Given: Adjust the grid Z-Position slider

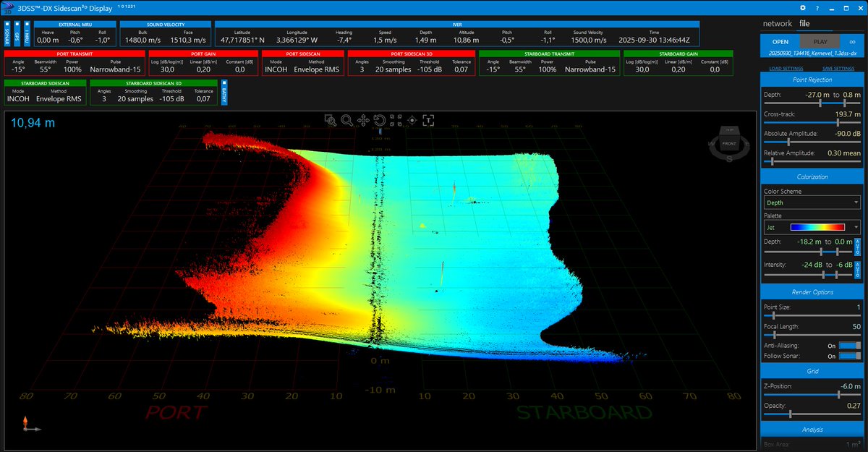Looking at the screenshot, I should [x=812, y=395].
